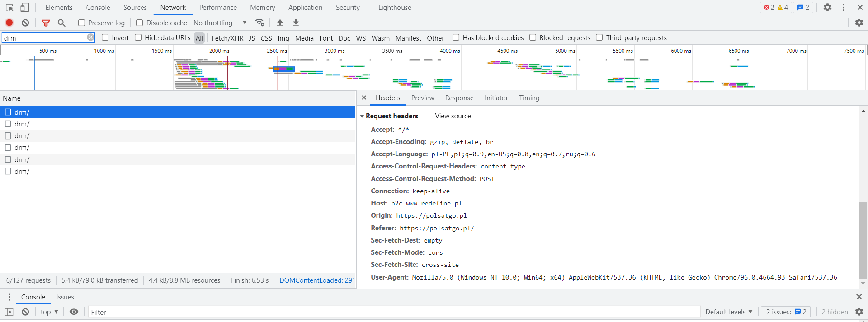Clear the console icon
868x322 pixels.
(x=25, y=312)
